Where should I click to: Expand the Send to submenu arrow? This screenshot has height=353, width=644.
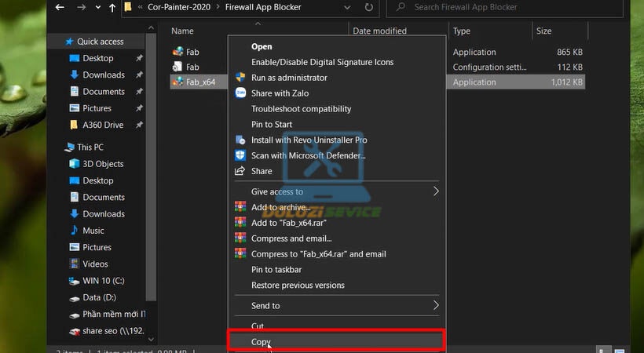click(436, 305)
